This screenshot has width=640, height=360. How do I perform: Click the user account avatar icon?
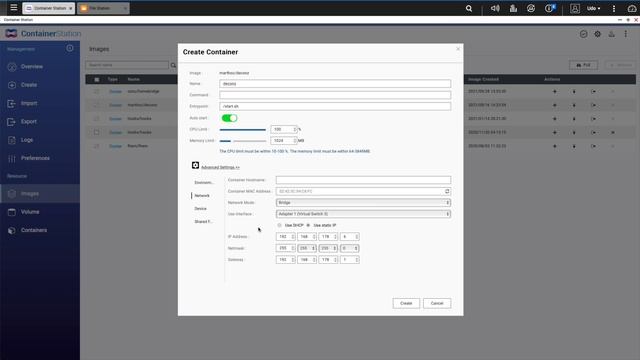point(575,8)
